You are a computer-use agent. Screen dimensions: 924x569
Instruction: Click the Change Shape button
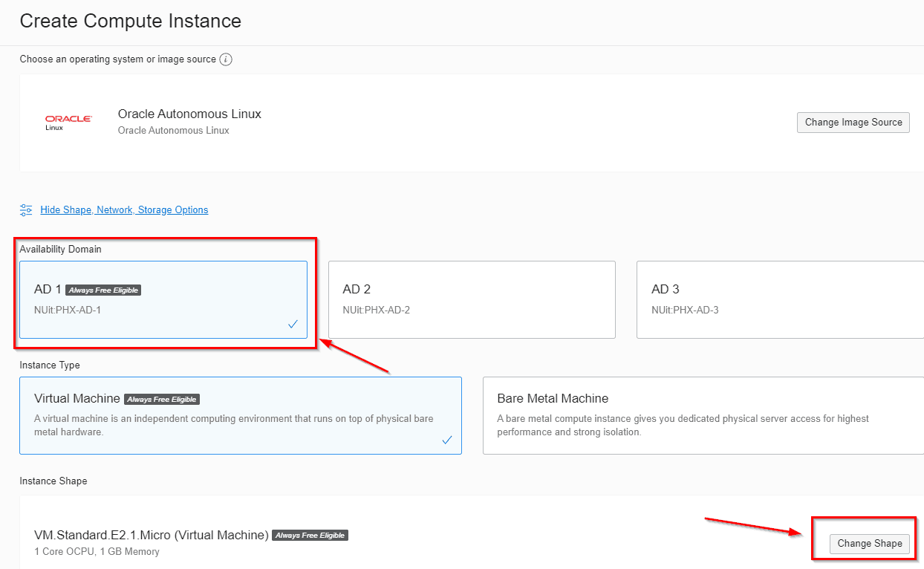[x=870, y=544]
